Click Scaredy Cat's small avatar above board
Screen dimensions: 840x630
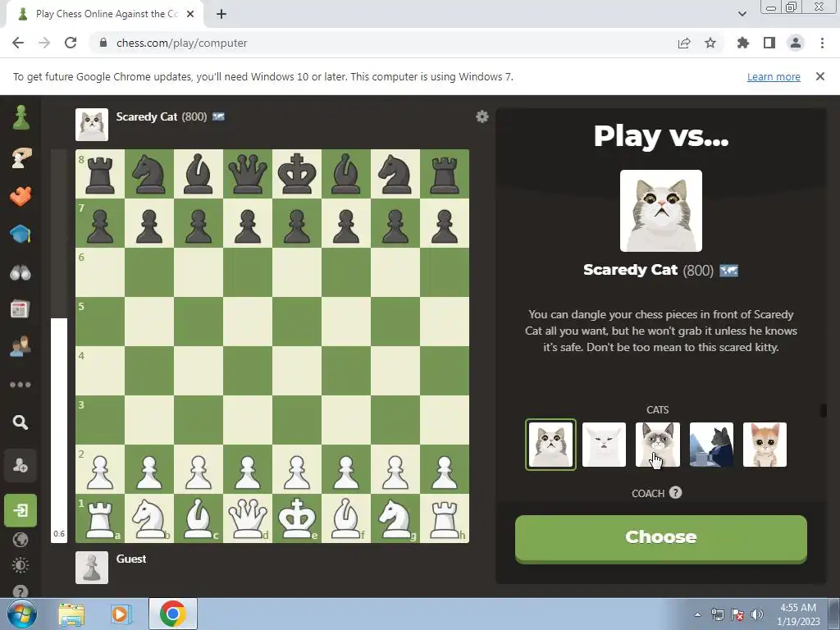(92, 125)
